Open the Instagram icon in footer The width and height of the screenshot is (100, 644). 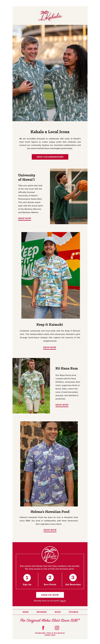pyautogui.click(x=57, y=628)
